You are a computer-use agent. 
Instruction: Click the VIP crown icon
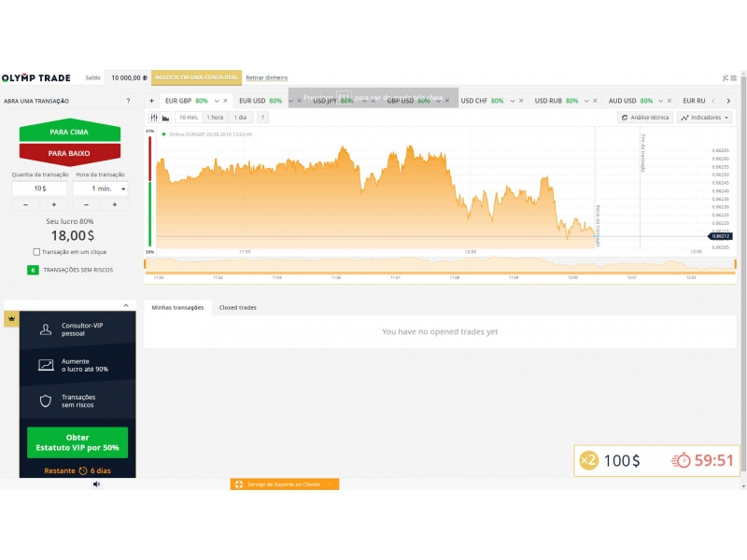pyautogui.click(x=11, y=318)
